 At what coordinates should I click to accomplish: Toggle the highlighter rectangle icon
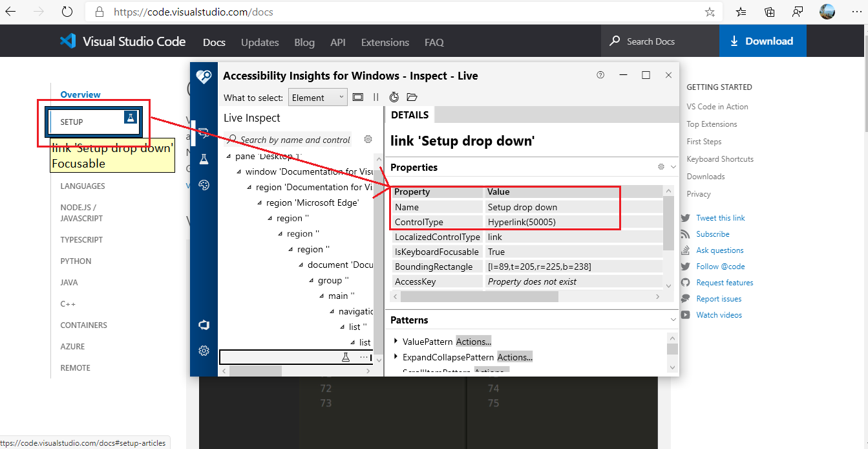click(x=358, y=96)
